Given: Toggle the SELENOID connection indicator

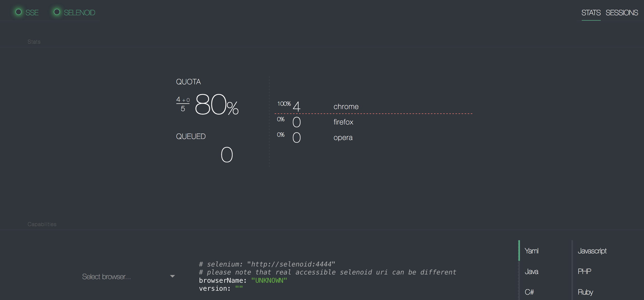Looking at the screenshot, I should 57,12.
